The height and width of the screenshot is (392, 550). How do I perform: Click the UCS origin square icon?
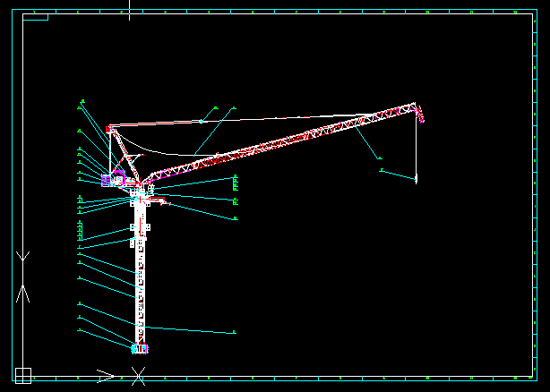[x=23, y=375]
